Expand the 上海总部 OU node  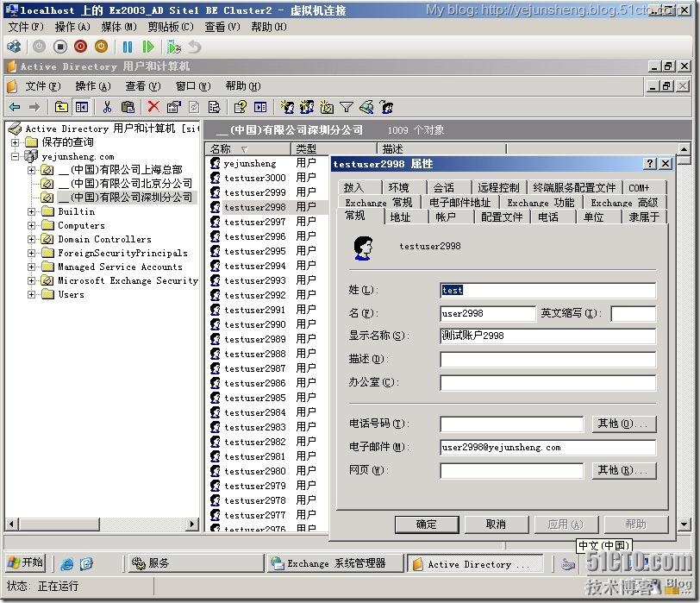[31, 170]
